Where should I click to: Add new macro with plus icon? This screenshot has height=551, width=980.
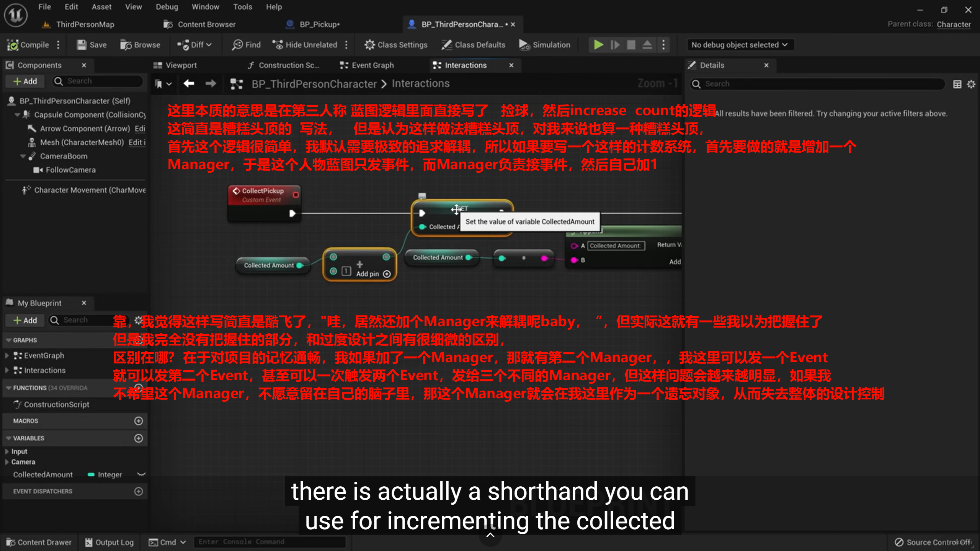pos(139,421)
